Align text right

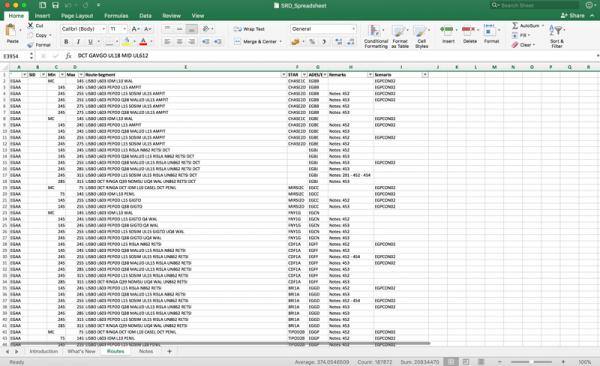coord(192,41)
